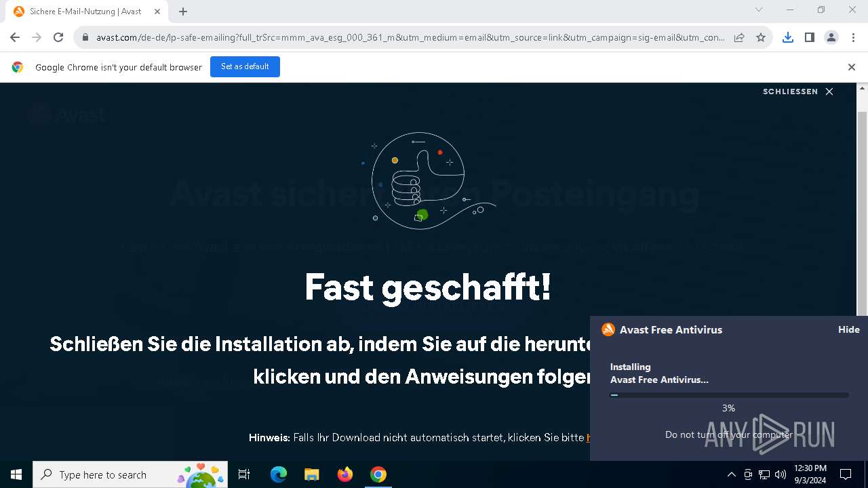Bookmark this page with the star
This screenshot has height=488, width=868.
761,37
